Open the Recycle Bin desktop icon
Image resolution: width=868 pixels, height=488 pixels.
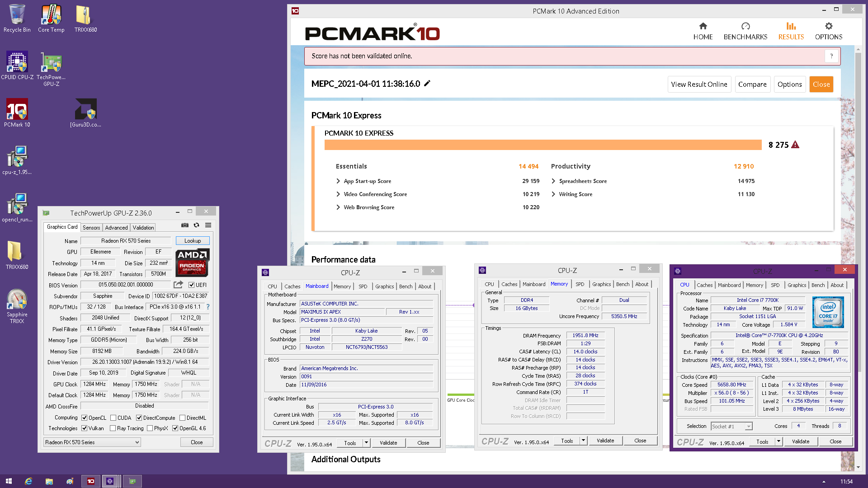click(17, 18)
